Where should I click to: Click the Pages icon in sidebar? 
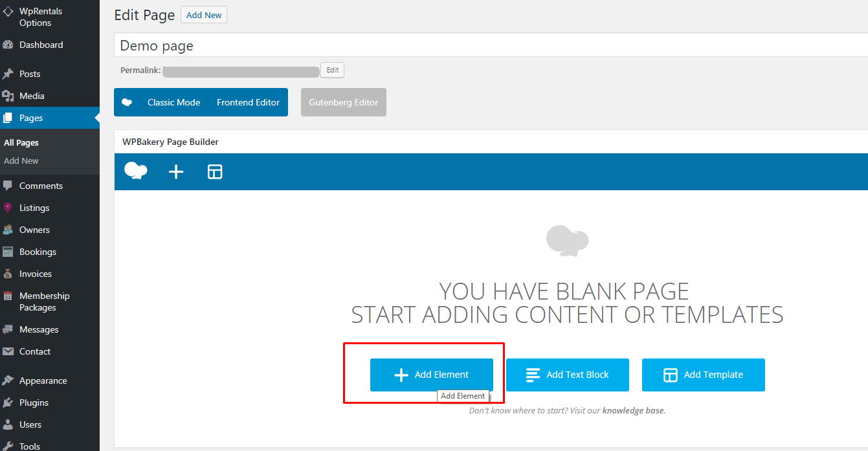point(8,118)
